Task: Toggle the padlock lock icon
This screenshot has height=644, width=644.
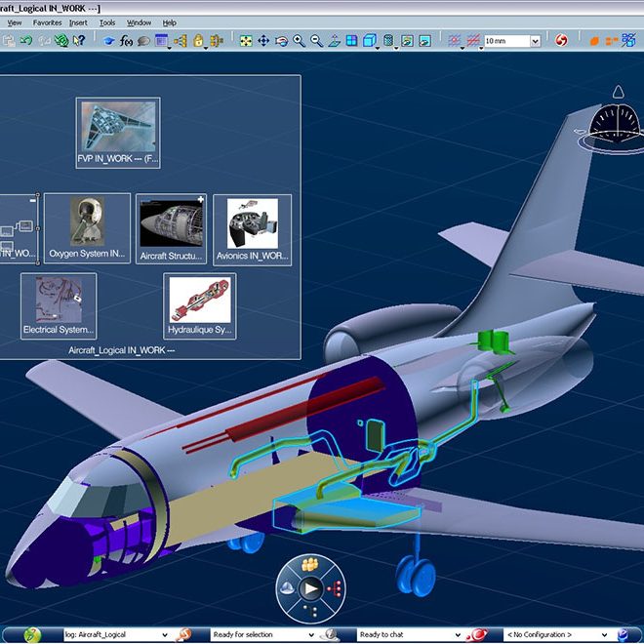Action: [198, 41]
